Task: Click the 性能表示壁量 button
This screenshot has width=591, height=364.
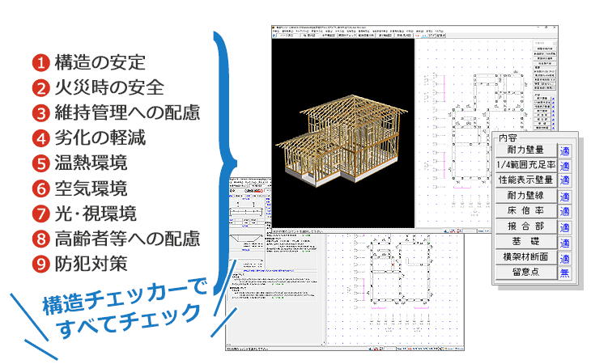Action: (x=525, y=180)
